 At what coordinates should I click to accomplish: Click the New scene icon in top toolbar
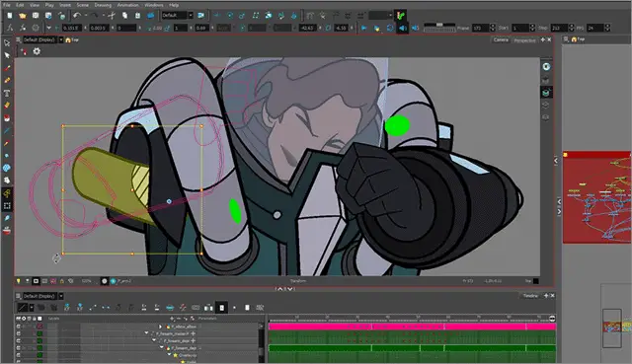click(10, 16)
